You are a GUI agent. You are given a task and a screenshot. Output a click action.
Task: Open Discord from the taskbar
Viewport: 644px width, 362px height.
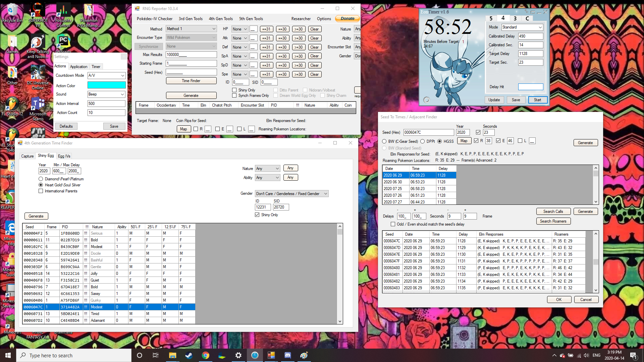[x=287, y=355]
